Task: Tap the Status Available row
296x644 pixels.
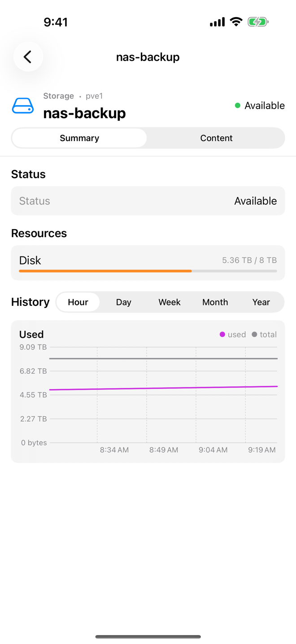Action: [x=148, y=201]
